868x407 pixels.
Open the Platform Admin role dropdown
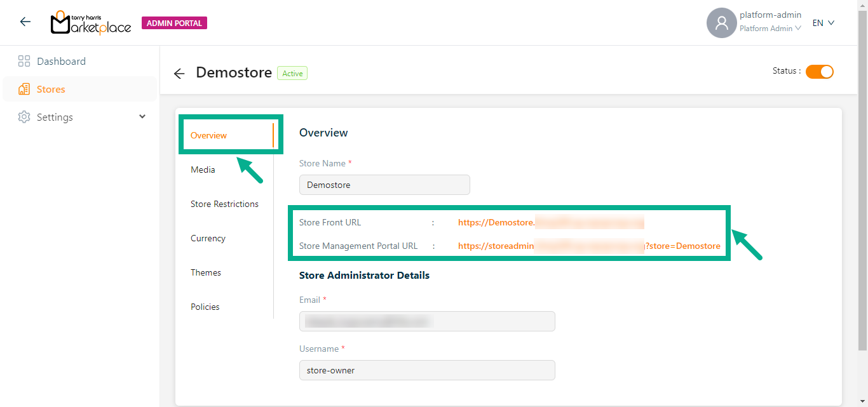click(770, 29)
